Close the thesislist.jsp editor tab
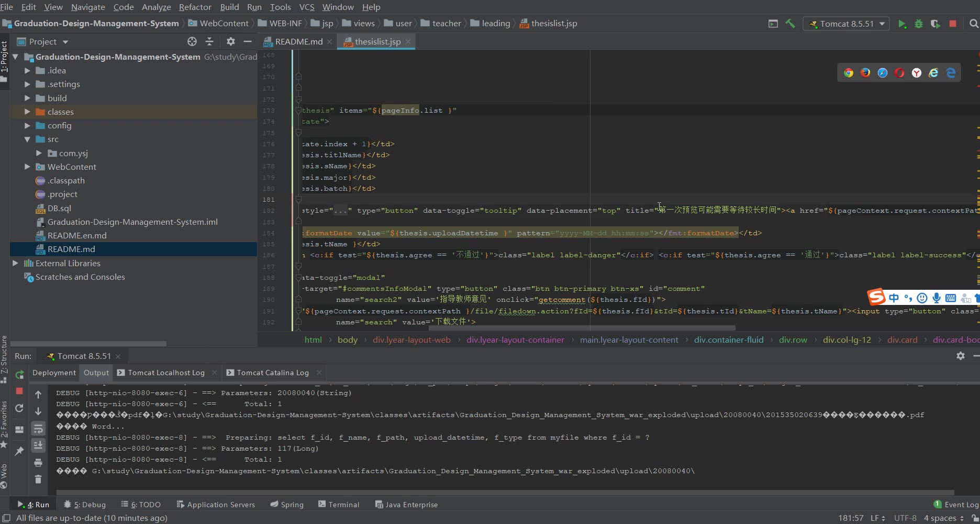Viewport: 980px width, 524px height. [408, 41]
